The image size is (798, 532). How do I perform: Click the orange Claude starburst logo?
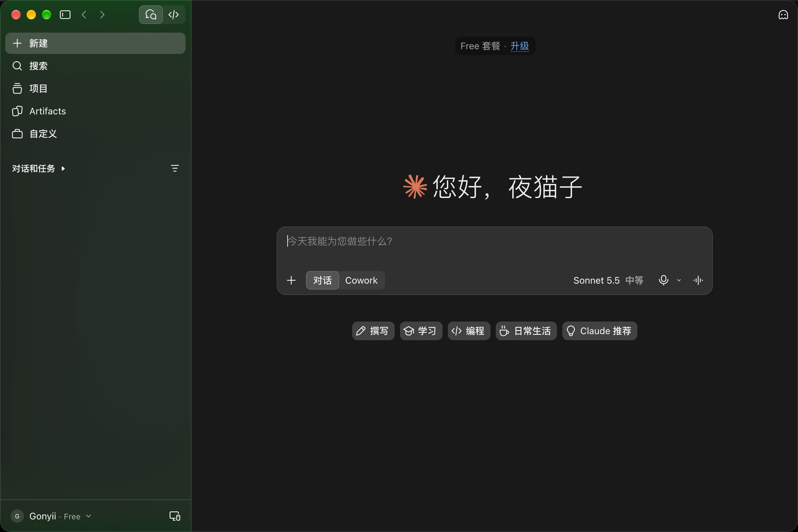[415, 186]
